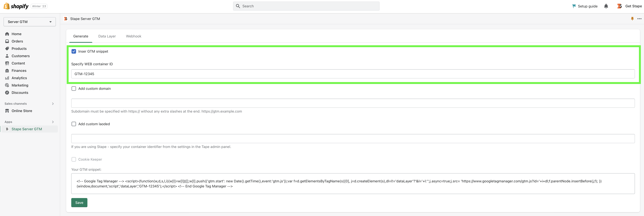This screenshot has width=644, height=216.
Task: Switch to the Webhook tab
Action: pyautogui.click(x=134, y=36)
